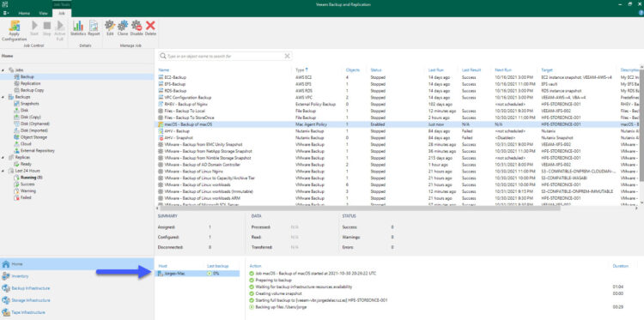Select AHV - Snapshot job row

[x=397, y=137]
